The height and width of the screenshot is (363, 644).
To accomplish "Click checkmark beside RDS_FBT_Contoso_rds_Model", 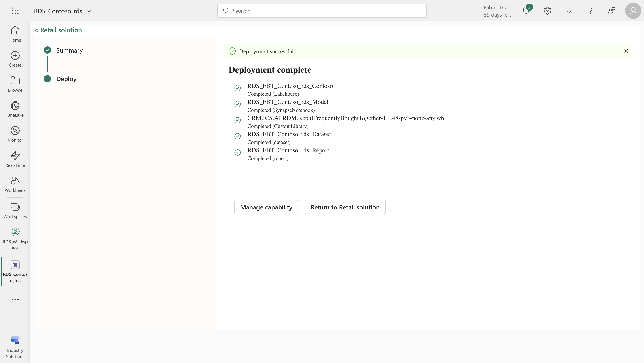I will (237, 104).
